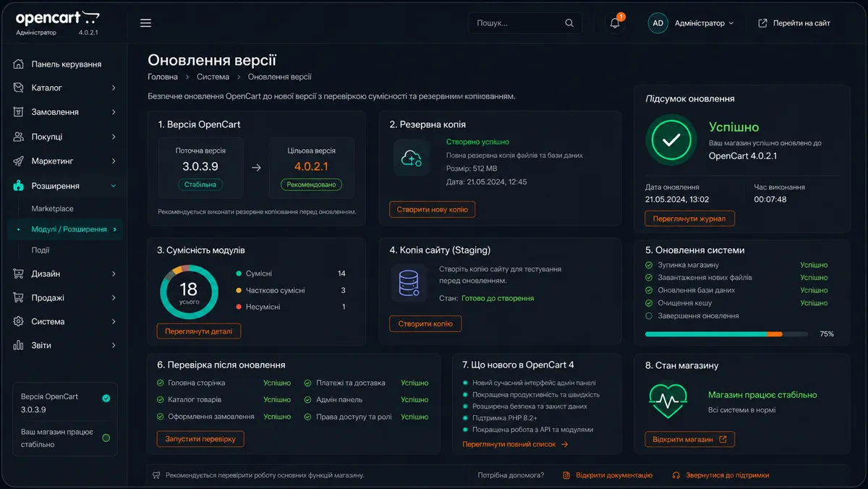
Task: Expand the Замовлення menu chevron
Action: click(x=114, y=112)
